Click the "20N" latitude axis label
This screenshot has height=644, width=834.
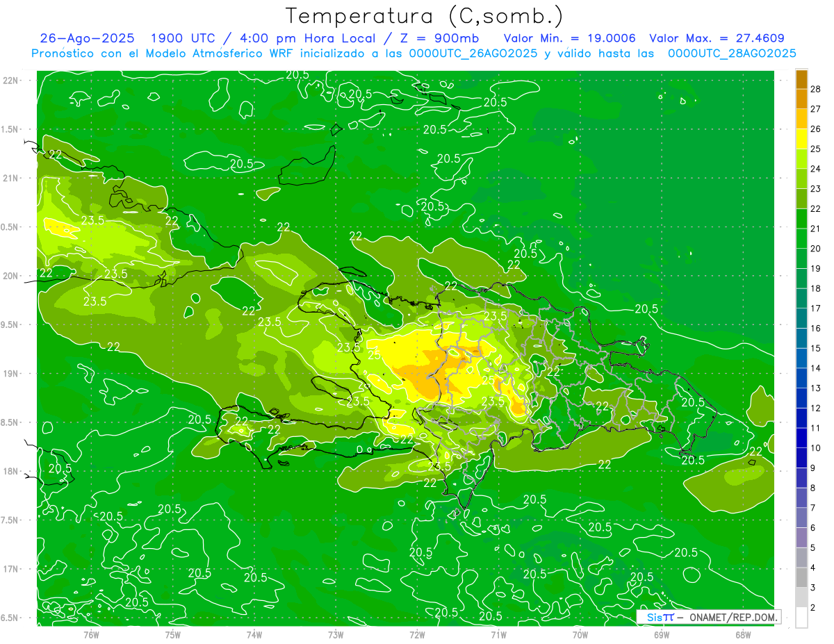point(11,276)
